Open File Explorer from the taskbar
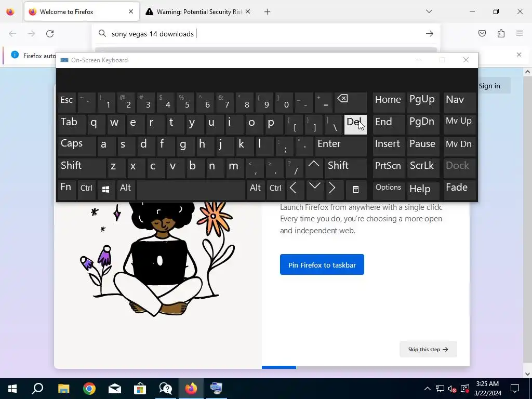Image resolution: width=532 pixels, height=399 pixels. point(63,389)
